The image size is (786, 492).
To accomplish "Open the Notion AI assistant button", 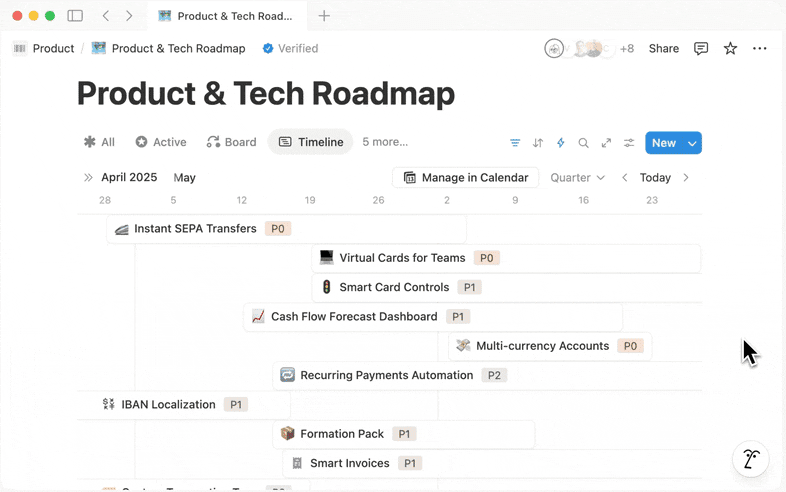I will pos(750,458).
